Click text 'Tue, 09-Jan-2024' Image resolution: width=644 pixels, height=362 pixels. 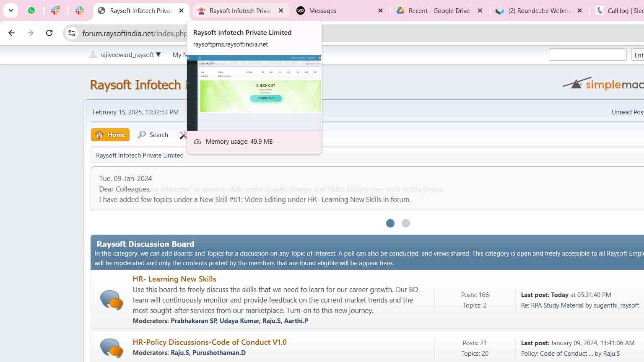click(125, 178)
